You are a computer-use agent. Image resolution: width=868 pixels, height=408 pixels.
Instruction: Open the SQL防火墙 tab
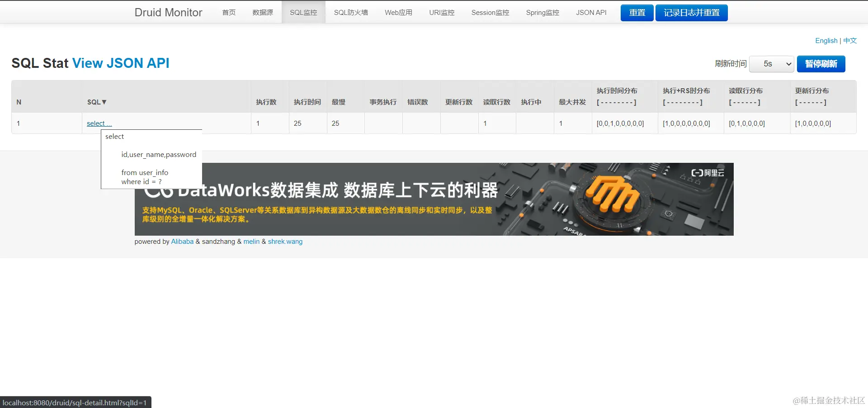[351, 12]
